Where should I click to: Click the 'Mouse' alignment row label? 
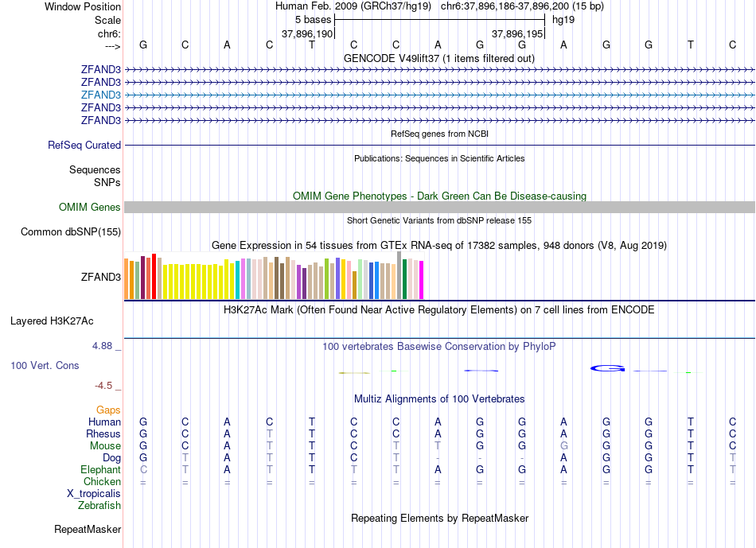(x=105, y=446)
